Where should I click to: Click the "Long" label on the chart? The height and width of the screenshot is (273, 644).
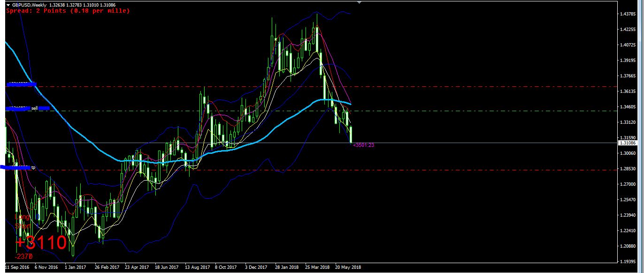[x=22, y=217]
